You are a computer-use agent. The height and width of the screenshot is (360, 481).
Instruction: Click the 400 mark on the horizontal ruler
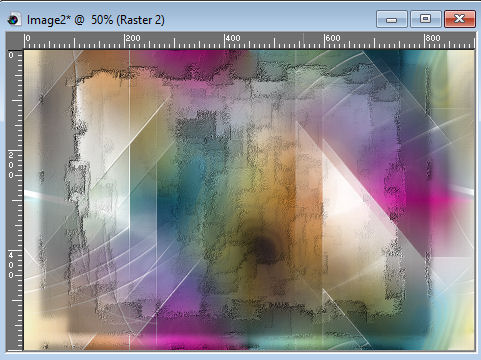pos(233,38)
